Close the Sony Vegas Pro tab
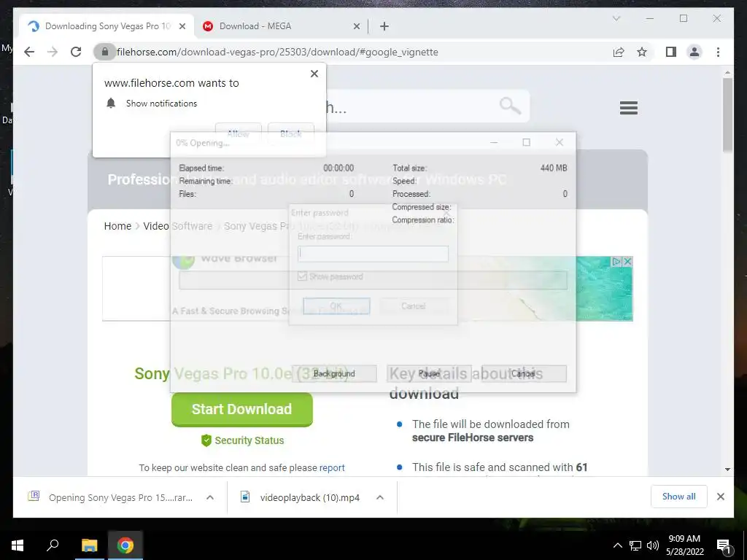The height and width of the screenshot is (560, 747). pos(182,26)
